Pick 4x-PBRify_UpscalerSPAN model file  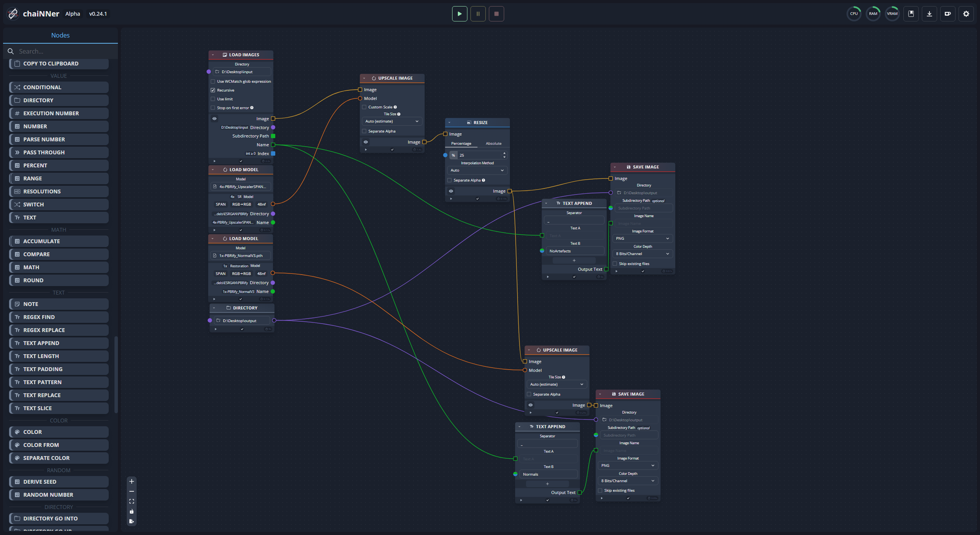coord(242,187)
